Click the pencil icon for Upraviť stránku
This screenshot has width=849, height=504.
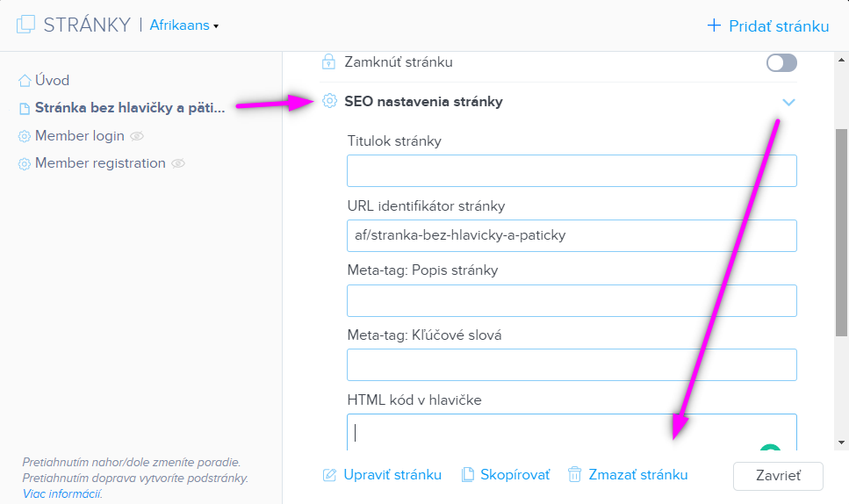pos(329,475)
